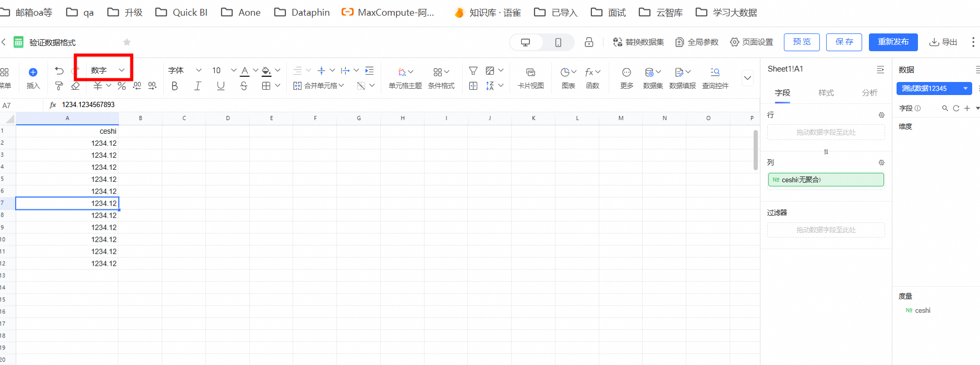Image resolution: width=980 pixels, height=365 pixels.
Task: Switch to the 分析 tab
Action: tap(869, 92)
